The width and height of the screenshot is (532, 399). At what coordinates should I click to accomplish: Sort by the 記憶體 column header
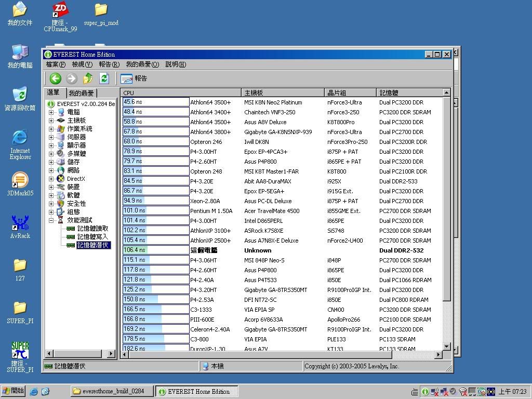[x=409, y=92]
